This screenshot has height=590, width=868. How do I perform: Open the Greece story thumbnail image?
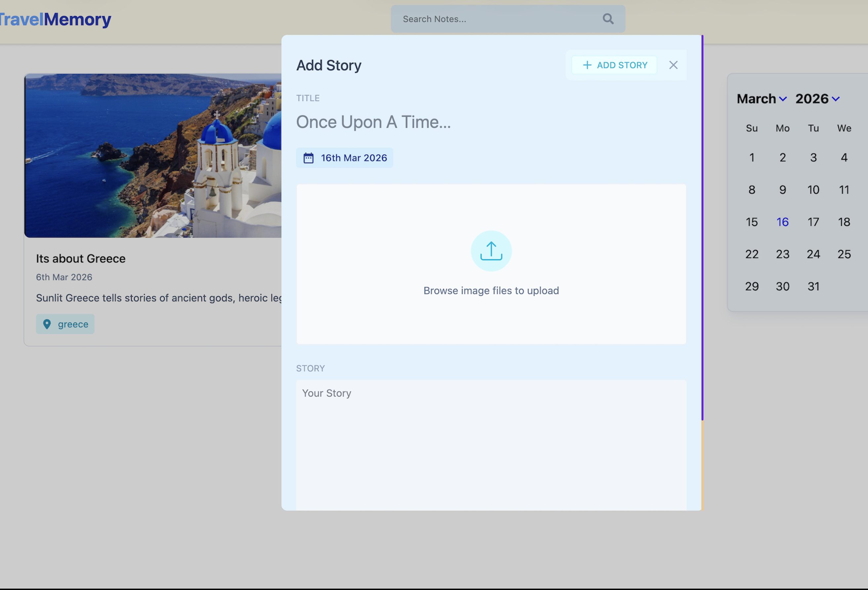pos(153,156)
